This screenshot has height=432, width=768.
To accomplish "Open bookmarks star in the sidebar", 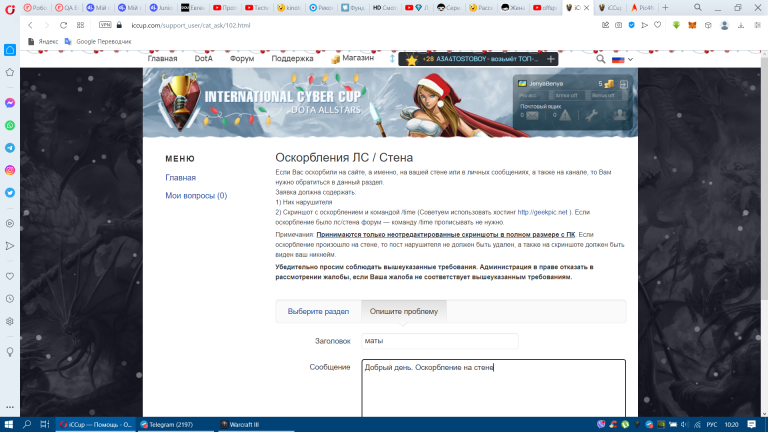I will tap(10, 72).
